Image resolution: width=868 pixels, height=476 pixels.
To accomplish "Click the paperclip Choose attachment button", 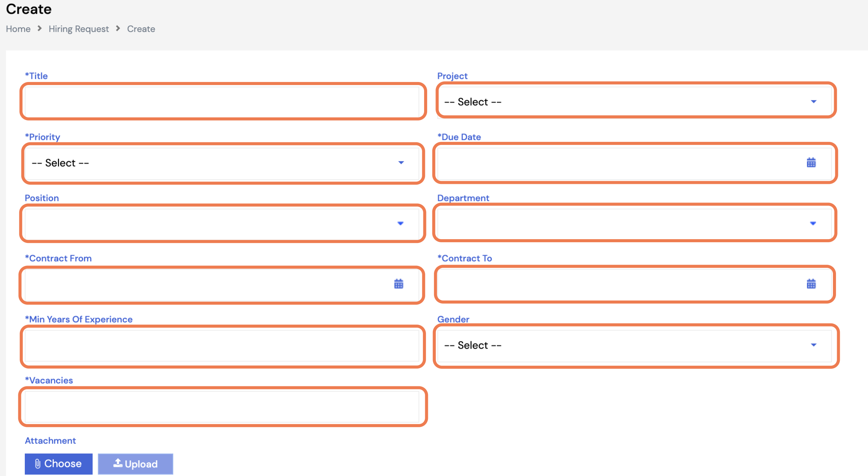I will 59,464.
